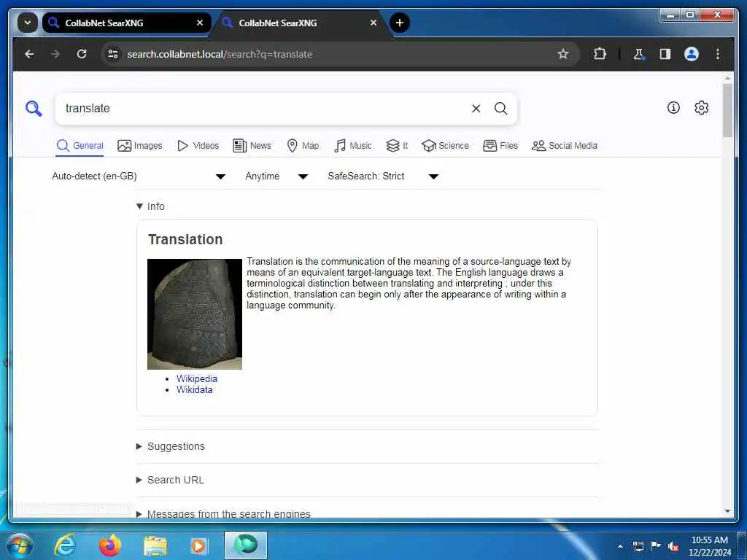Toggle the browser side panel icon
The image size is (747, 560).
coord(665,54)
